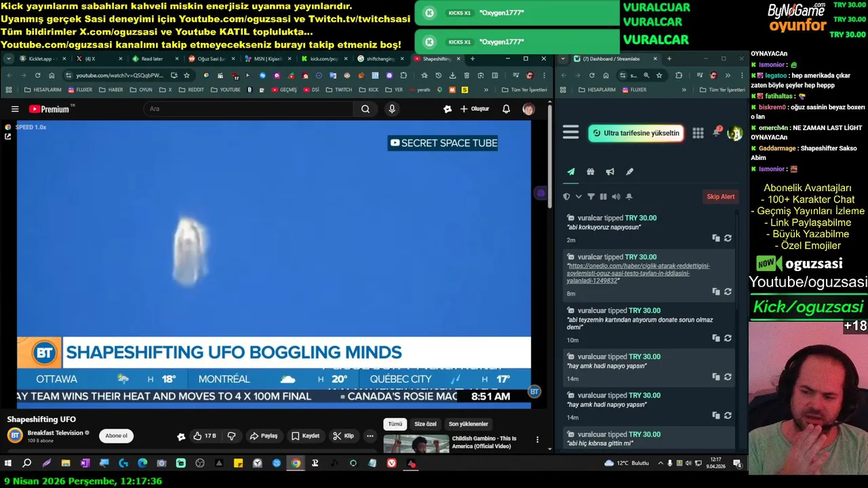Expand chevron next to shield icon
This screenshot has height=488, width=868.
578,197
